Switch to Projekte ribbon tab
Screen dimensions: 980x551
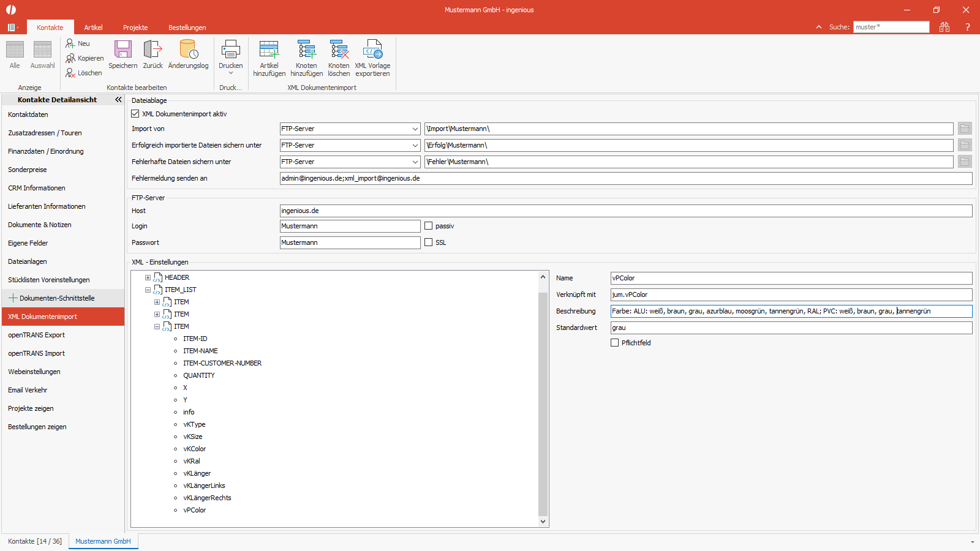(x=135, y=28)
